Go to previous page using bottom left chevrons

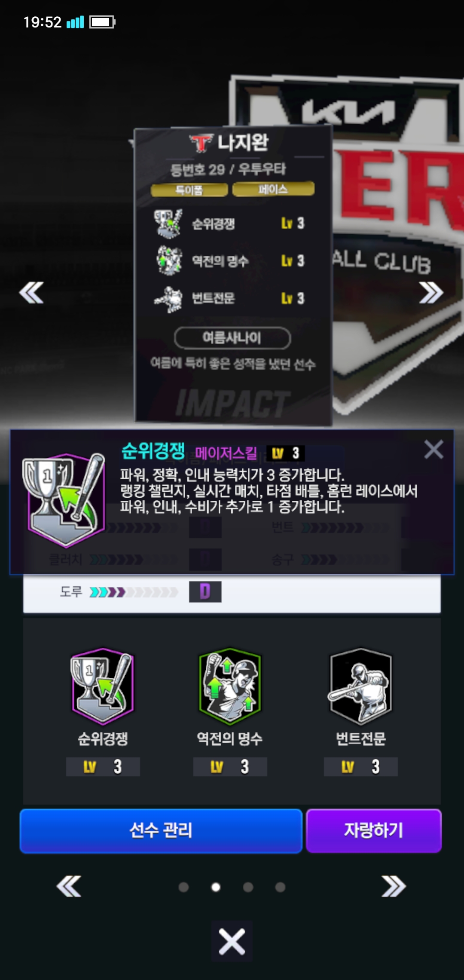coord(69,886)
